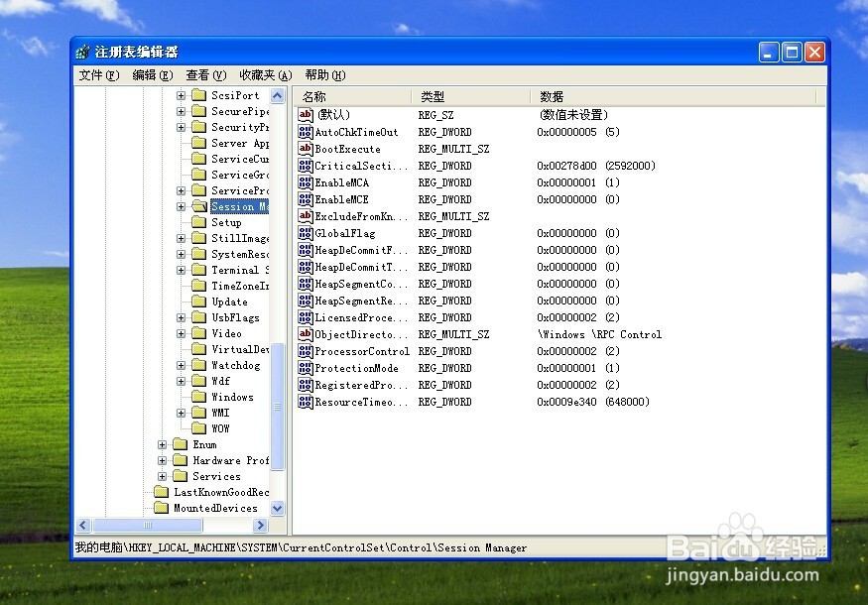Expand the Services tree node
This screenshot has width=868, height=605.
[x=163, y=476]
